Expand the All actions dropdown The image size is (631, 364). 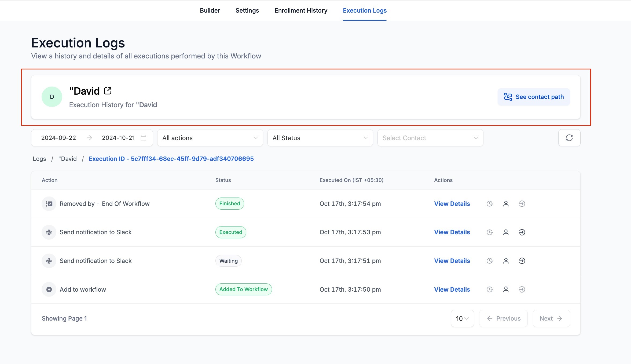(210, 138)
